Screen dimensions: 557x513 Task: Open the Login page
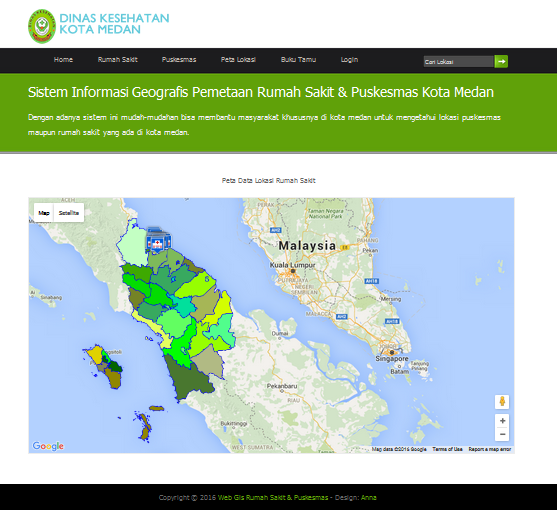click(x=349, y=60)
